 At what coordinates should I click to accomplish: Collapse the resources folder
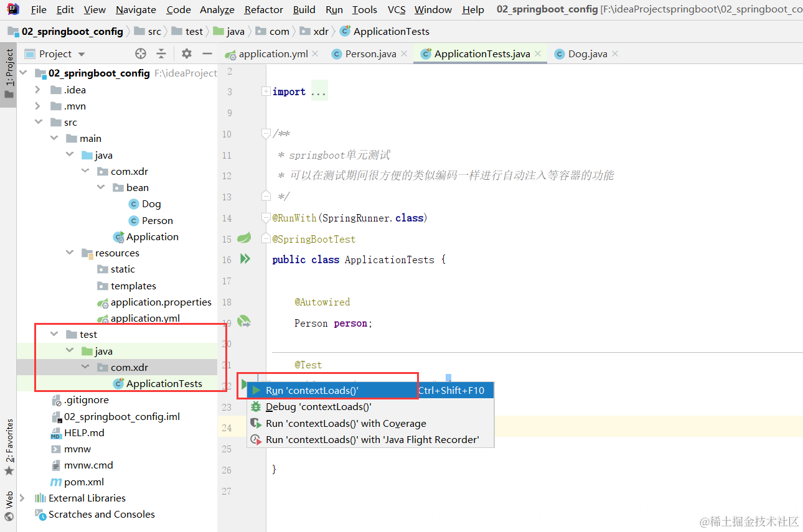(70, 253)
